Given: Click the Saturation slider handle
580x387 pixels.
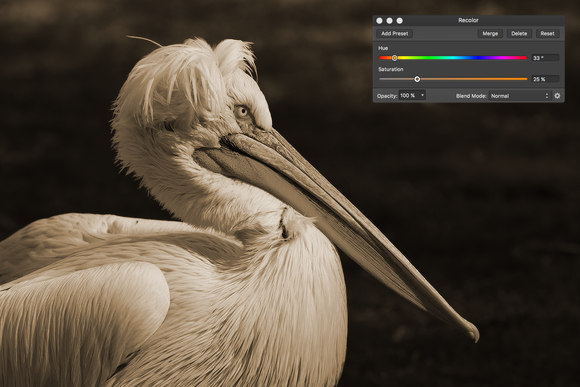Looking at the screenshot, I should [x=417, y=79].
